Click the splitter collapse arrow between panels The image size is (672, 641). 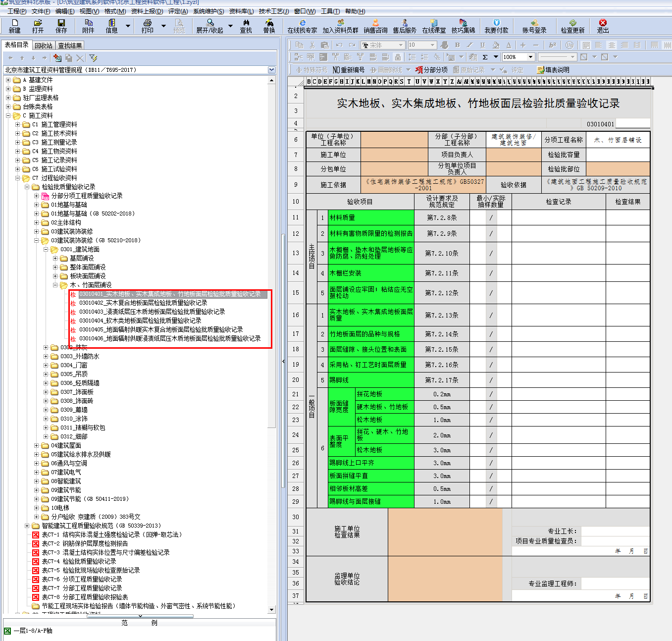(x=283, y=362)
